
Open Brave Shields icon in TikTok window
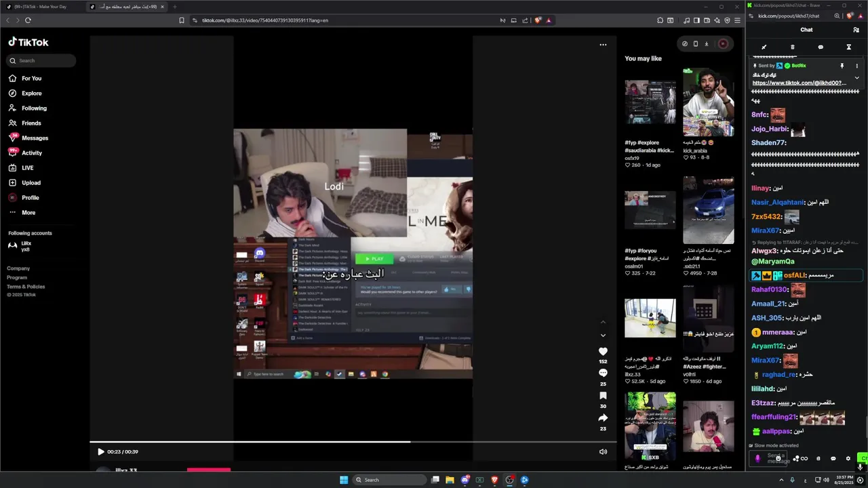coord(538,20)
